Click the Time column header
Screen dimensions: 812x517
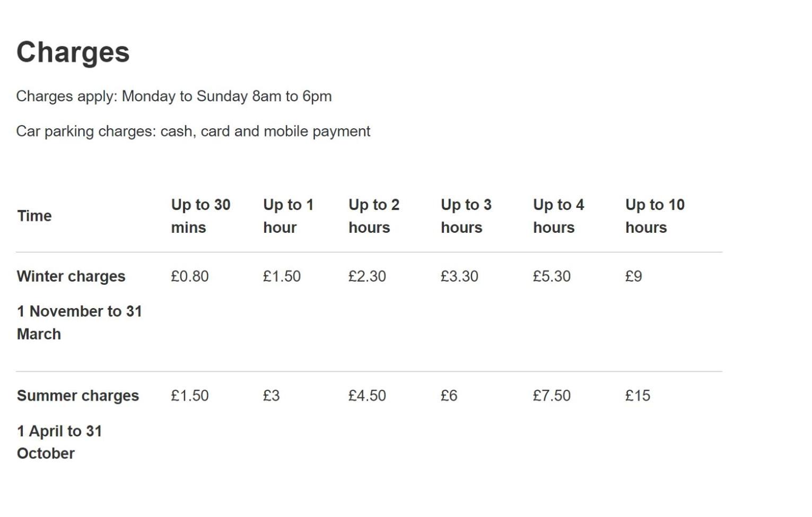pos(34,216)
